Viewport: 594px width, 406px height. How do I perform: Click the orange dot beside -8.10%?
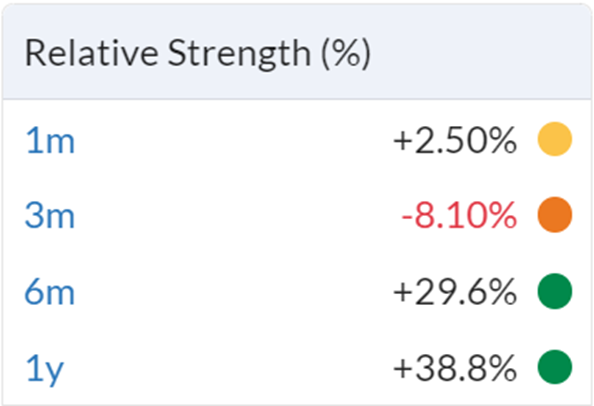(555, 214)
